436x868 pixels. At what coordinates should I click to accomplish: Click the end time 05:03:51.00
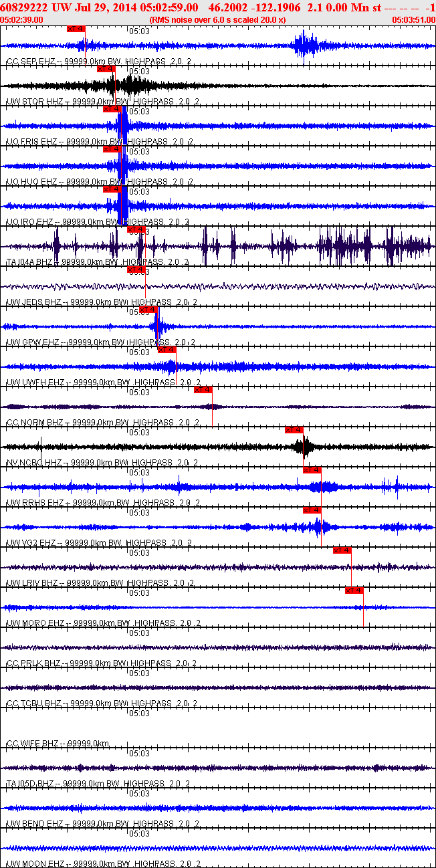click(413, 20)
